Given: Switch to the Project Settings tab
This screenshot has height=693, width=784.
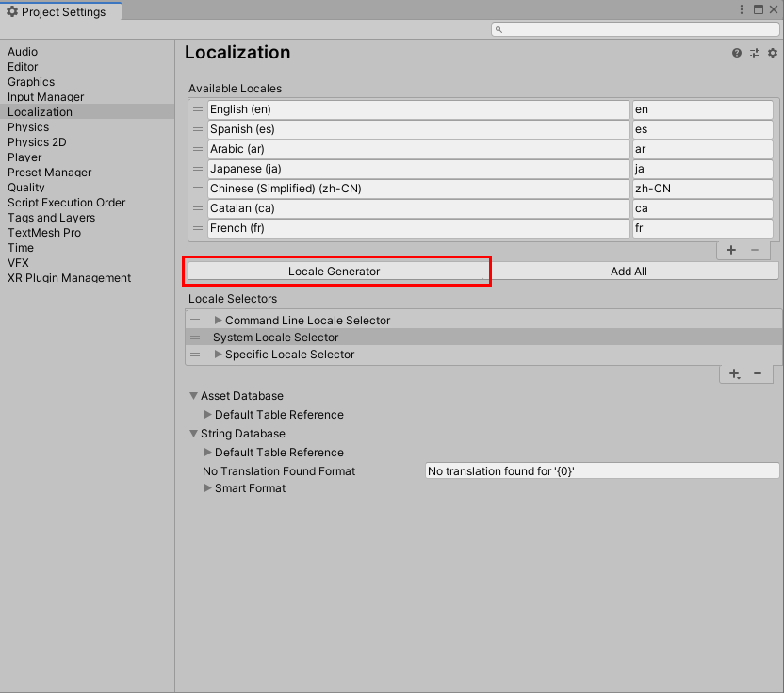Looking at the screenshot, I should 61,12.
